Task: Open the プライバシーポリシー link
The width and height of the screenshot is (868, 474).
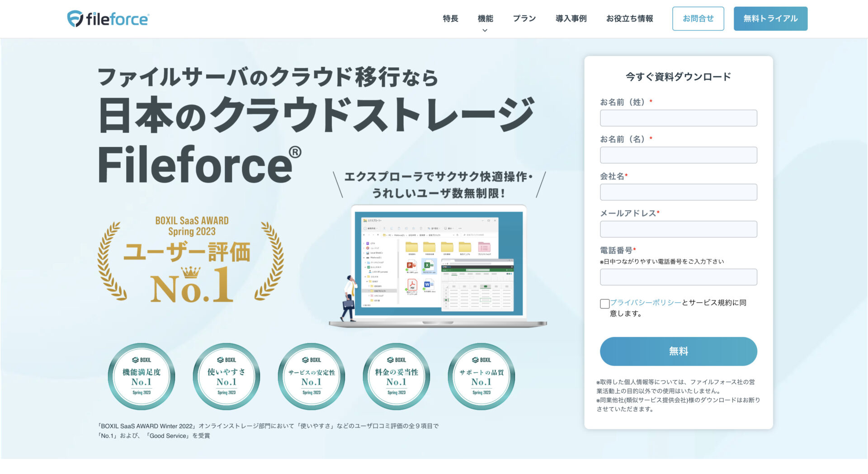Action: pos(645,303)
